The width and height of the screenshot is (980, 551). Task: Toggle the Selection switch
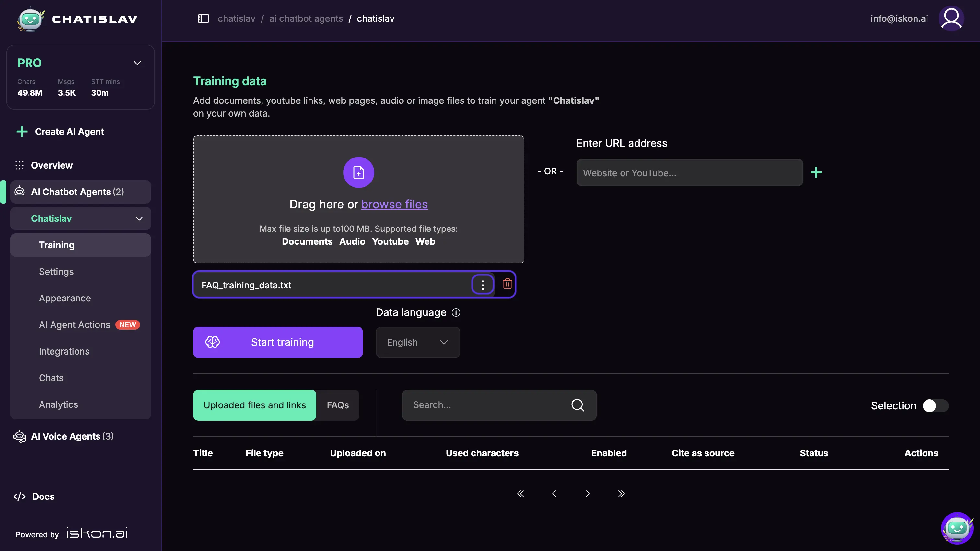(936, 406)
